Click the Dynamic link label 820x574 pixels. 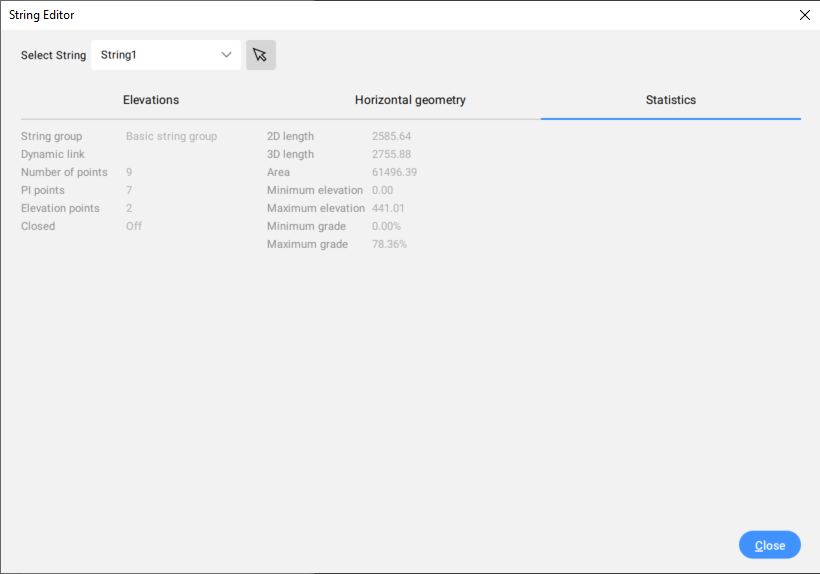[x=53, y=154]
